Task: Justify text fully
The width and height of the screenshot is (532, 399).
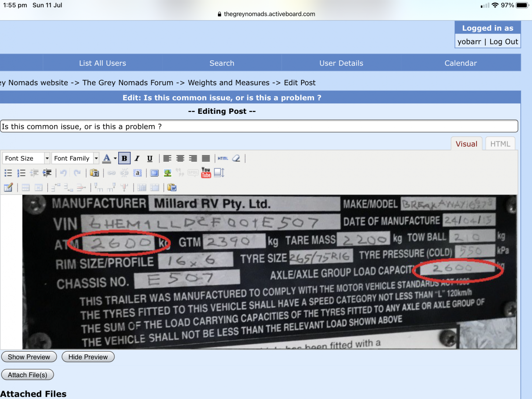Action: coord(206,158)
